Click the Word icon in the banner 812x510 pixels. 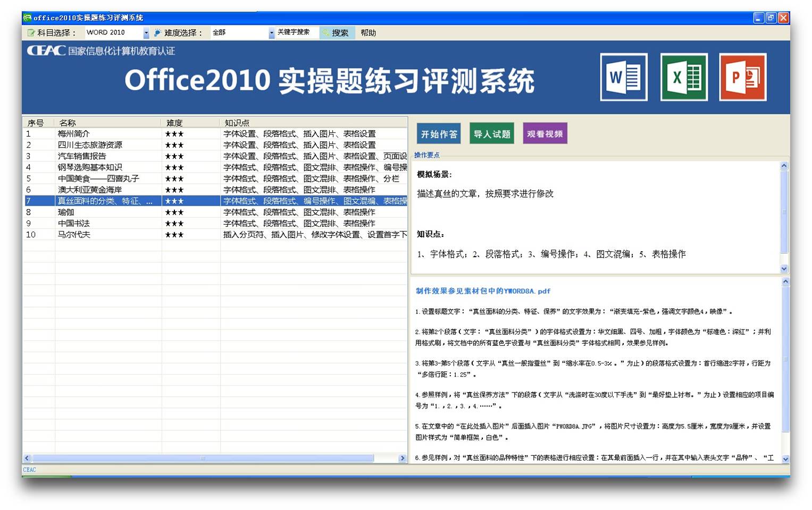(x=623, y=77)
